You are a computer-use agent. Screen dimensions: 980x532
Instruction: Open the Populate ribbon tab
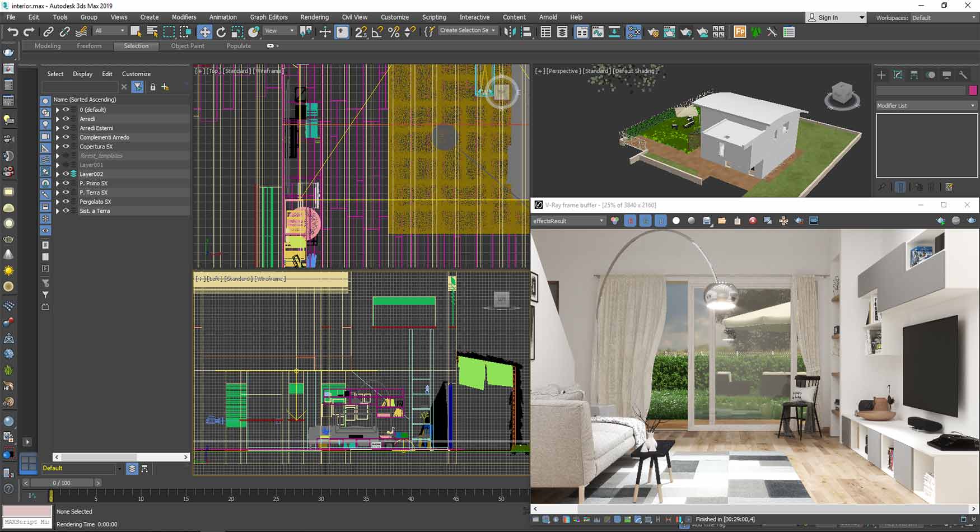239,46
